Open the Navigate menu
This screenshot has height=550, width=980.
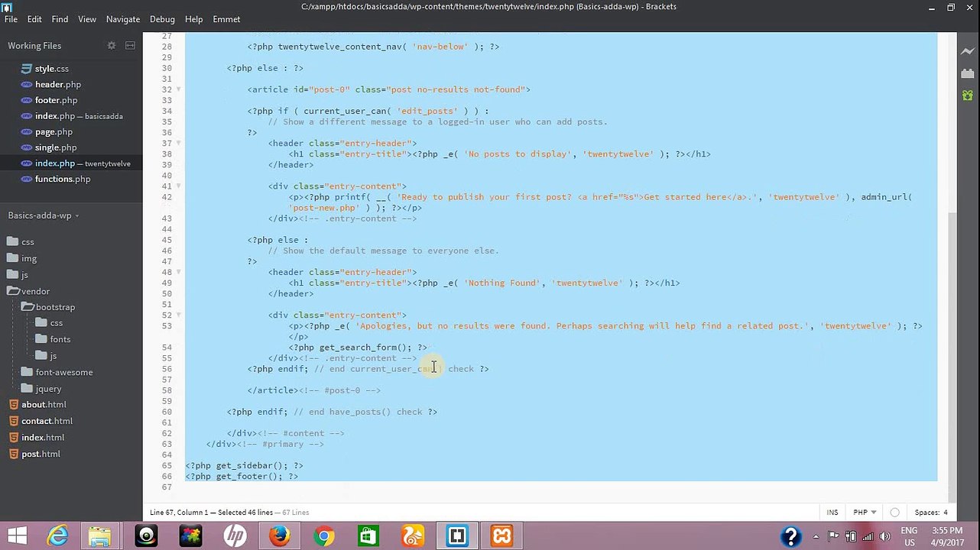pos(123,19)
